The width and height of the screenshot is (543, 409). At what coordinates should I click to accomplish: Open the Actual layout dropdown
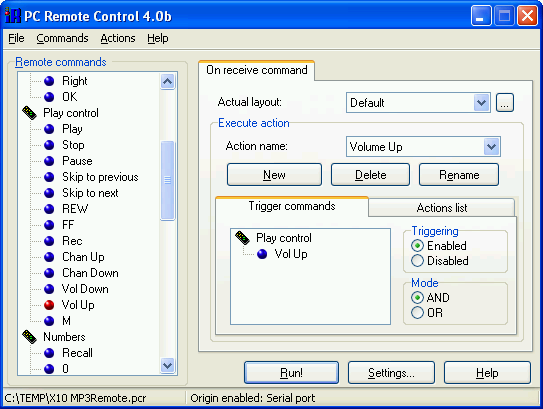(481, 103)
